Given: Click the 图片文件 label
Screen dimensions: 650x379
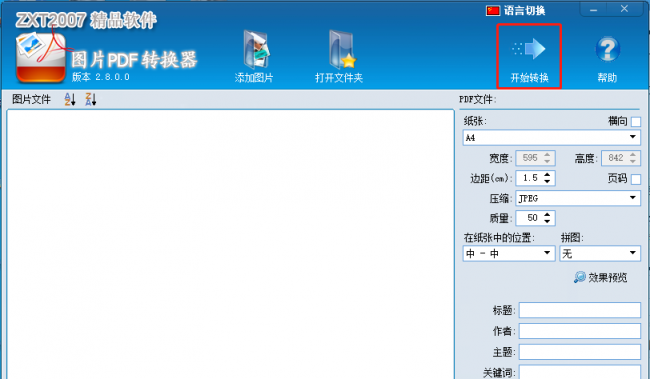Looking at the screenshot, I should coord(31,99).
